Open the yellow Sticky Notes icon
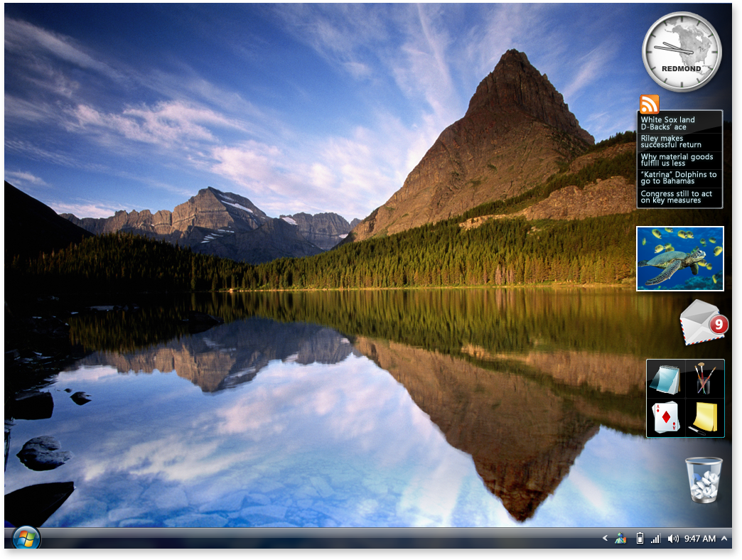 pos(704,417)
